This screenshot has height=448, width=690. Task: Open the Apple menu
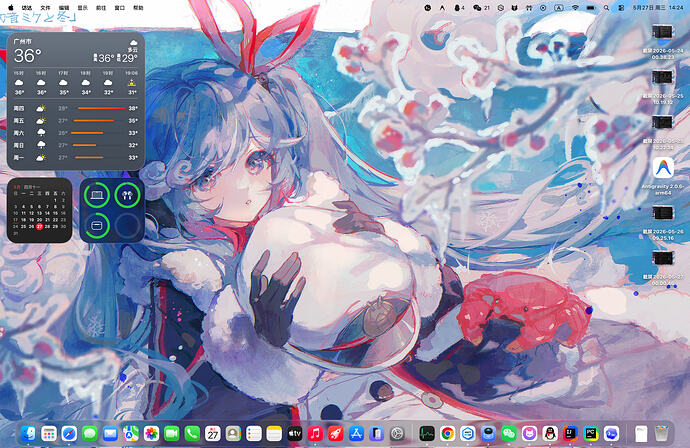point(11,7)
